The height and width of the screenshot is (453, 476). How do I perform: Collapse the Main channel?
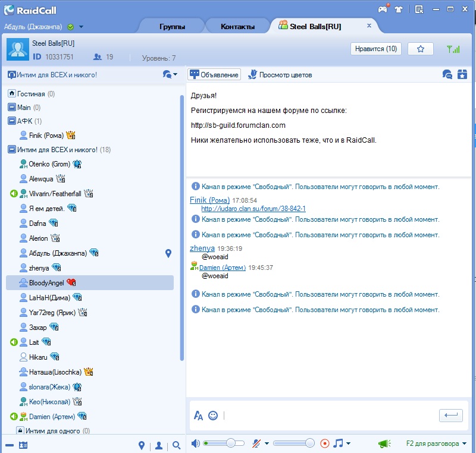pos(12,108)
